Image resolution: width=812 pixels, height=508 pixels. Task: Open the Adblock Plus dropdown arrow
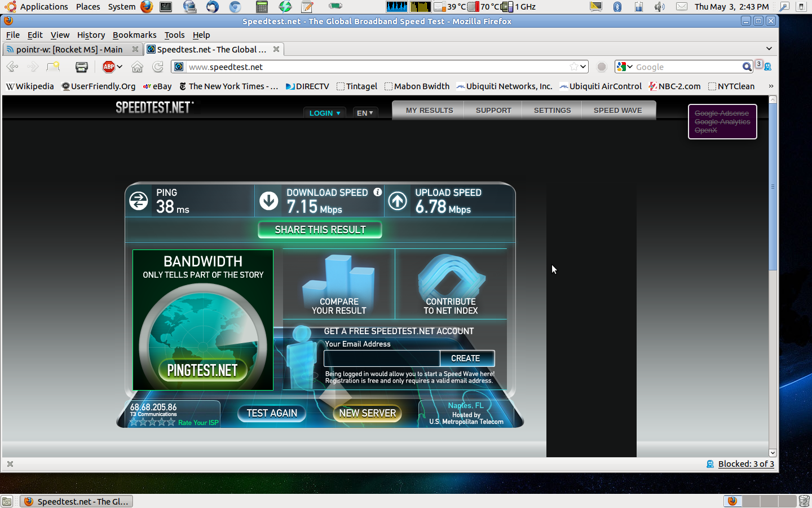coord(120,67)
